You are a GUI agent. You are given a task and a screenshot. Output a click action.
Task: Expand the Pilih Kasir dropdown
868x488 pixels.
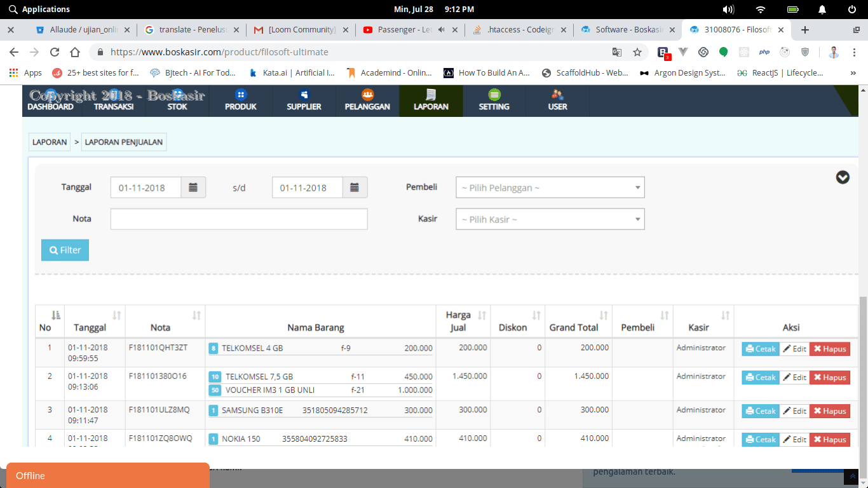(550, 219)
